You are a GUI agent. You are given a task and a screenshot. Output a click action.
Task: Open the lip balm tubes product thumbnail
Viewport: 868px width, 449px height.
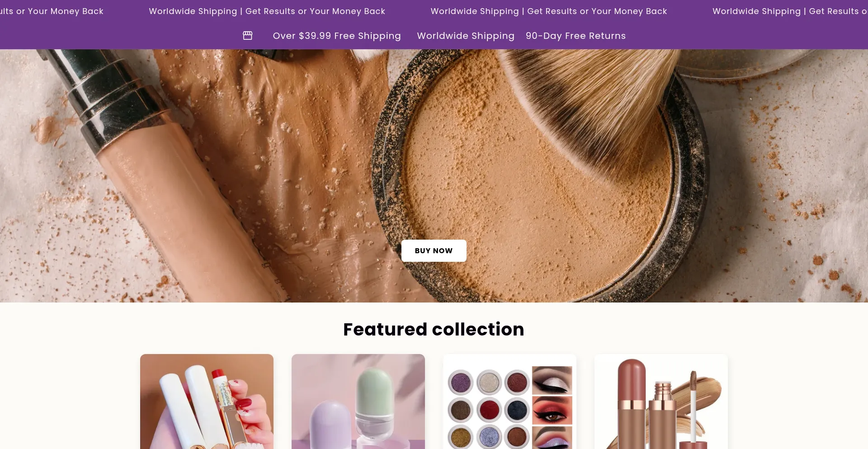click(207, 402)
